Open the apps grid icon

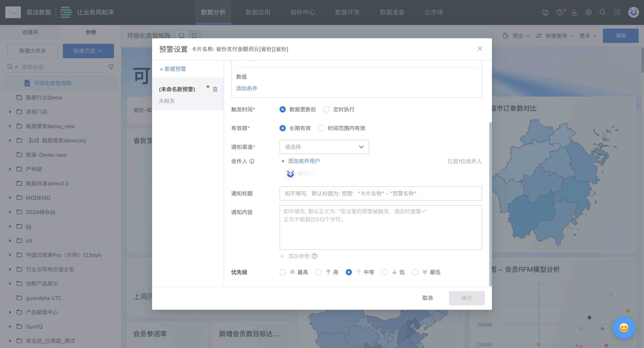617,12
